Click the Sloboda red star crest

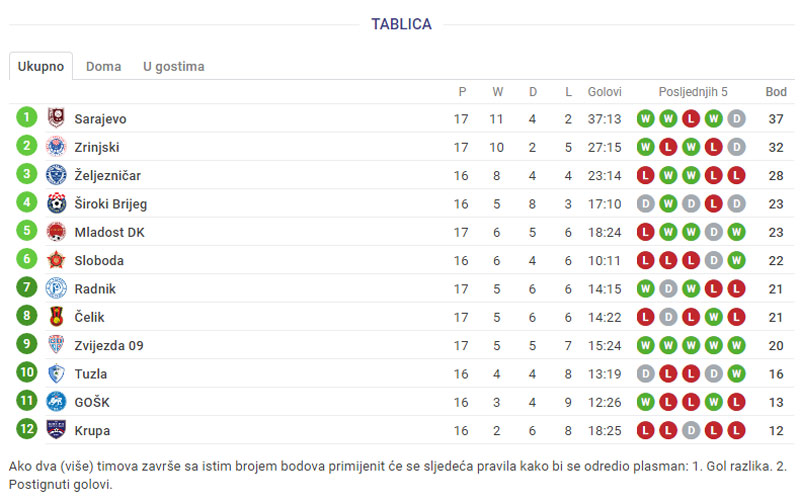click(x=56, y=260)
